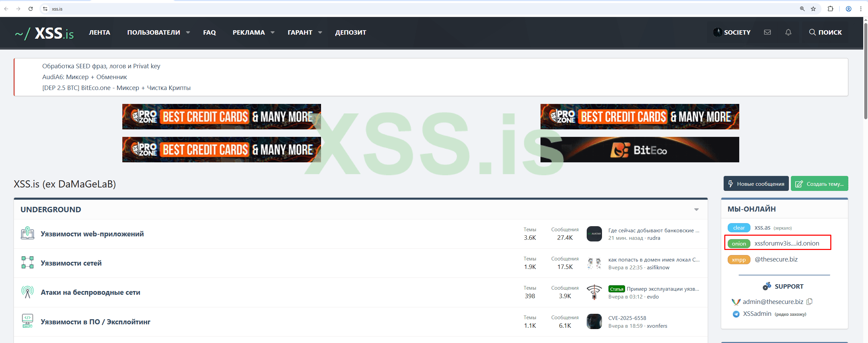
Task: Click the admin@thesecure.biz support address
Action: click(773, 302)
